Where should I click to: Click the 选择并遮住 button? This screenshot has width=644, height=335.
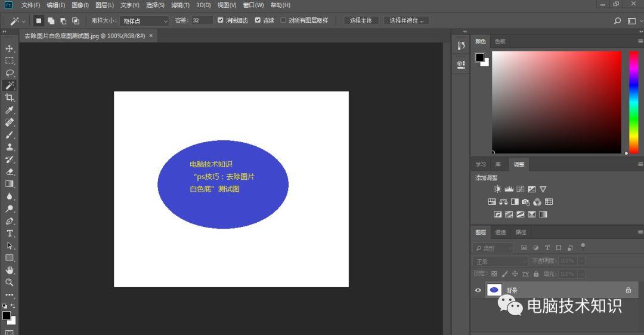click(x=406, y=20)
